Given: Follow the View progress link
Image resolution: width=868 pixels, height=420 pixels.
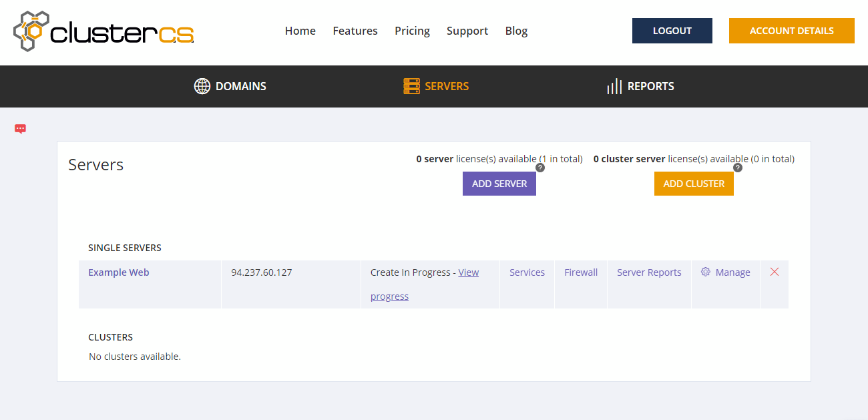Looking at the screenshot, I should coord(468,272).
